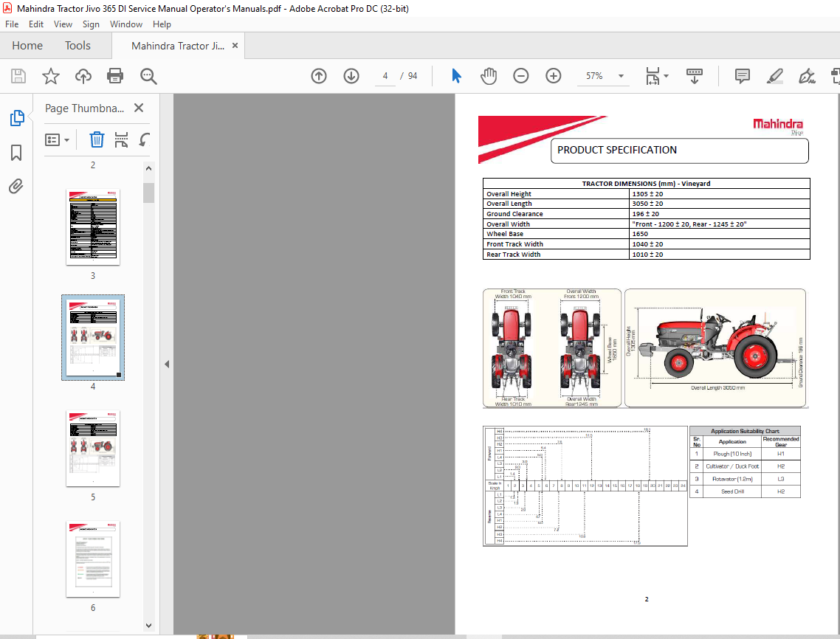The height and width of the screenshot is (639, 840).
Task: Open the Bookmarks sidebar panel
Action: (16, 153)
